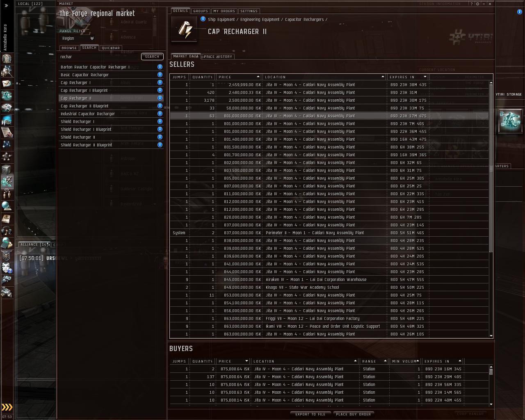
Task: Sort sellers by Price column arrow
Action: pyautogui.click(x=258, y=77)
